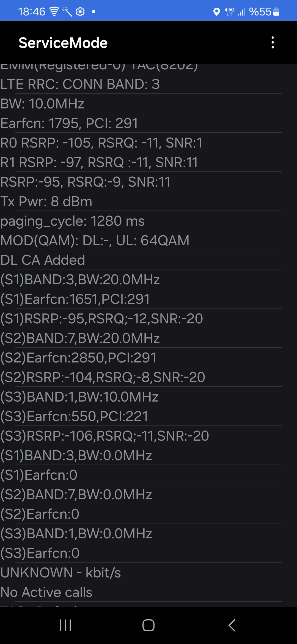Tap the Android back navigation arrow

click(232, 625)
